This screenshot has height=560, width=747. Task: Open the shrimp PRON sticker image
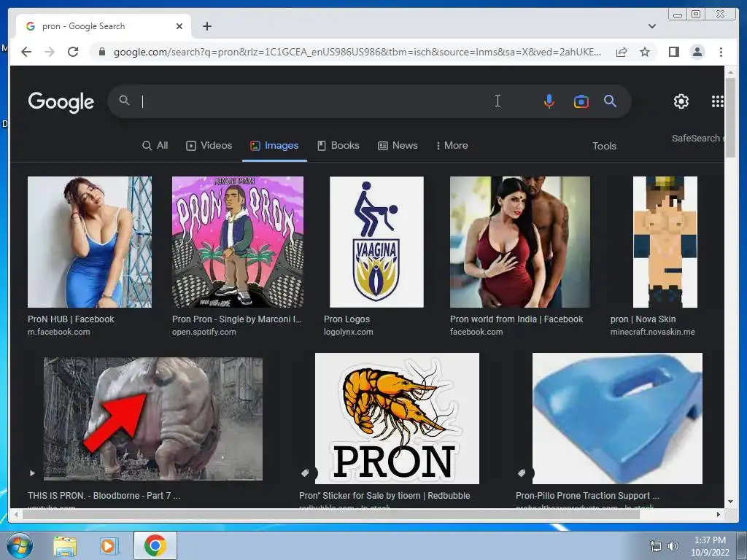397,418
